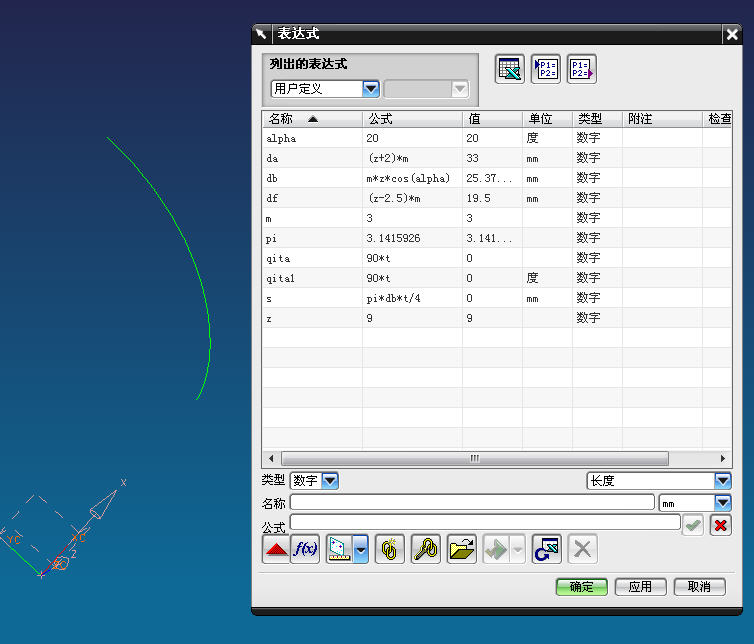Image resolution: width=754 pixels, height=644 pixels.
Task: Select the m expression row
Action: pos(497,218)
